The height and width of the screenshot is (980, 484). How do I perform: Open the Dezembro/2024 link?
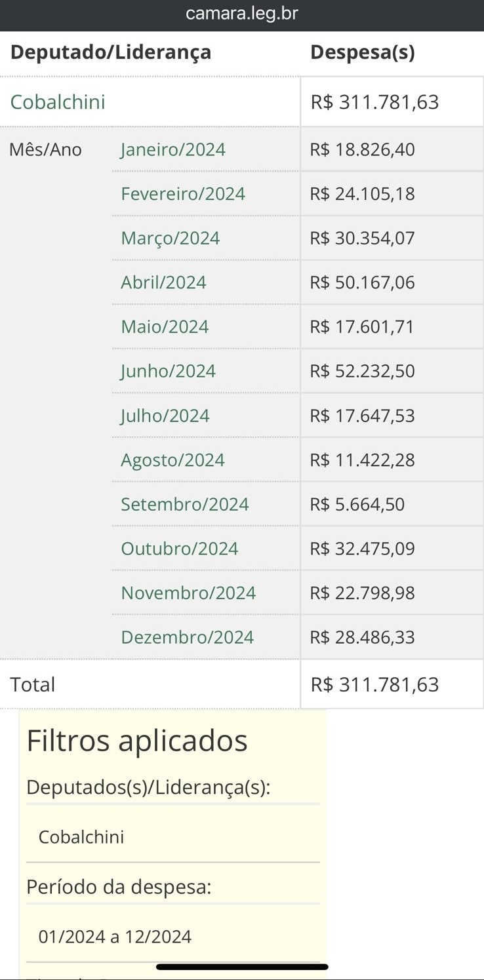click(187, 637)
